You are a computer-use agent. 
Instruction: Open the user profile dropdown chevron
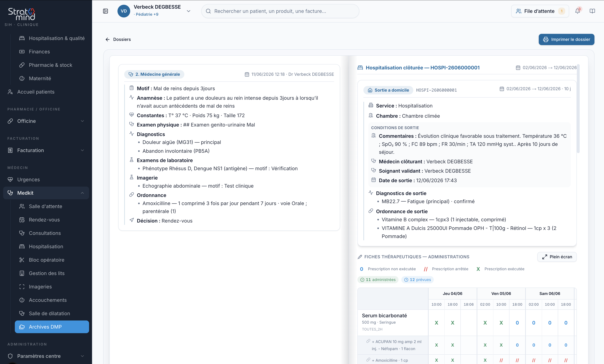[189, 11]
